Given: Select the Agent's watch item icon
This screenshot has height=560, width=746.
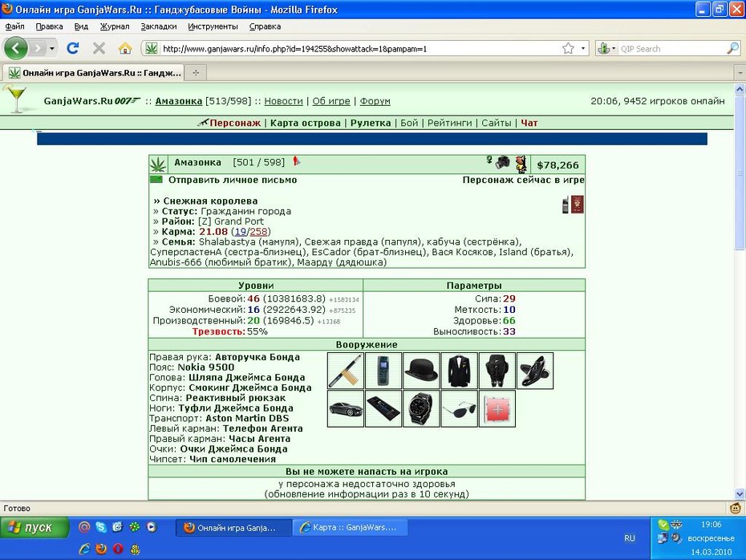Looking at the screenshot, I should point(421,408).
